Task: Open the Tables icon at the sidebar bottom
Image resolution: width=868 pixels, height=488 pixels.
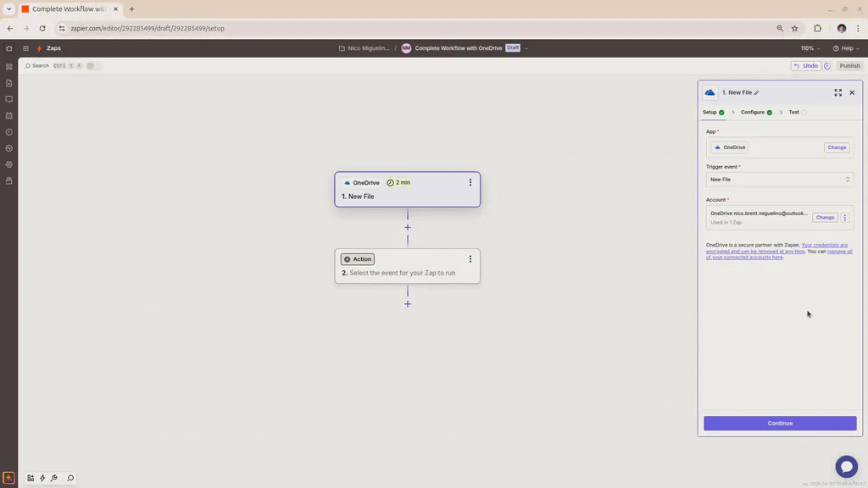Action: click(9, 181)
